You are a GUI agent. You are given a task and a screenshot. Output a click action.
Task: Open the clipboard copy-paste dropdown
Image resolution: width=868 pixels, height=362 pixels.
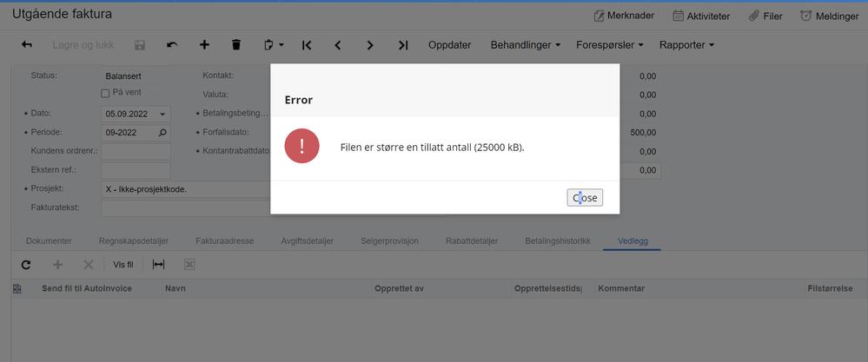coord(274,45)
